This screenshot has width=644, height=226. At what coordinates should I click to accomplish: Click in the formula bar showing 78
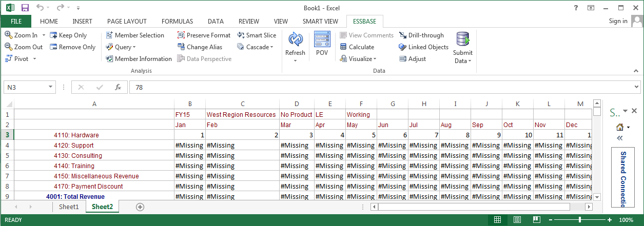click(381, 87)
